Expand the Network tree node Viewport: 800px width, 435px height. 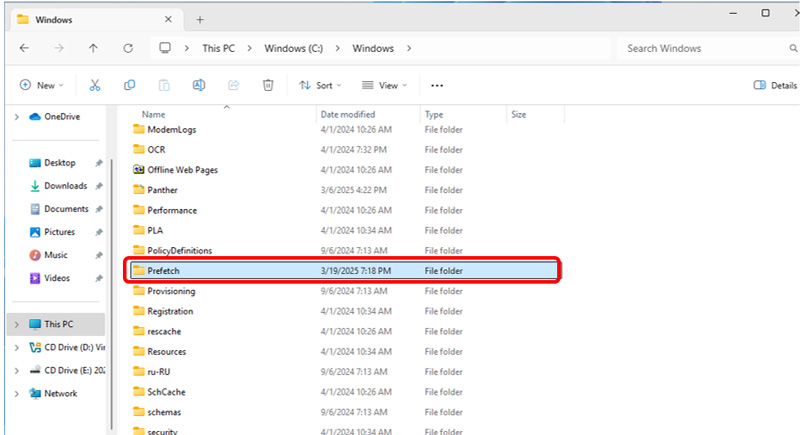tap(16, 394)
